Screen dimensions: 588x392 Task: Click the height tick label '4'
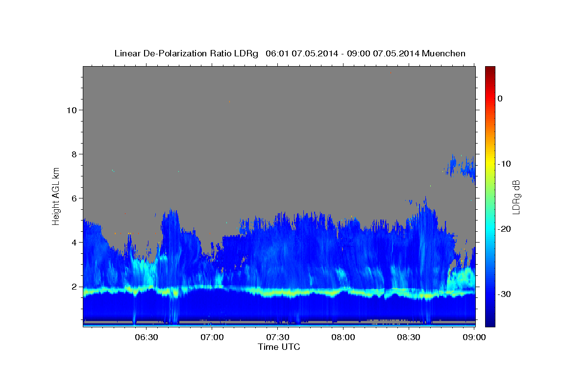point(74,242)
